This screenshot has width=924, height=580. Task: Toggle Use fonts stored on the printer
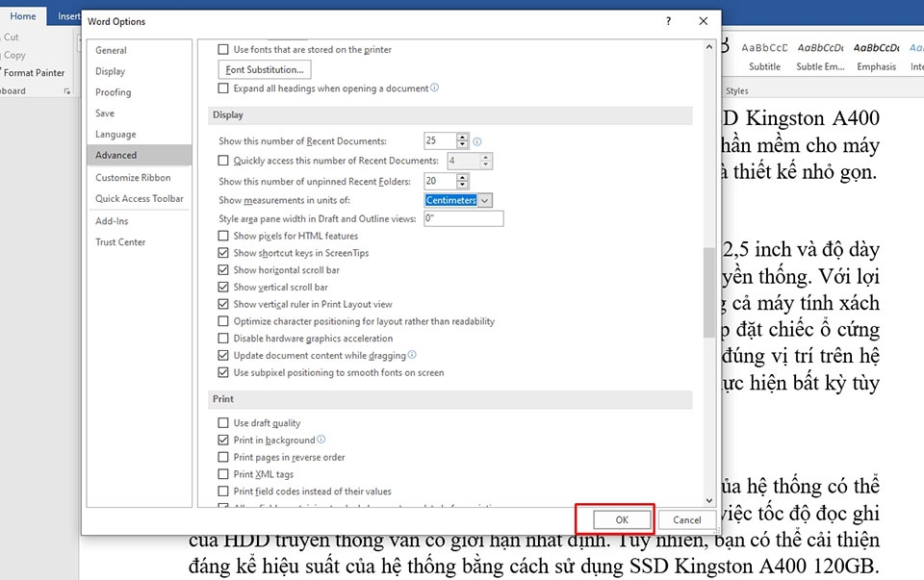(x=223, y=49)
